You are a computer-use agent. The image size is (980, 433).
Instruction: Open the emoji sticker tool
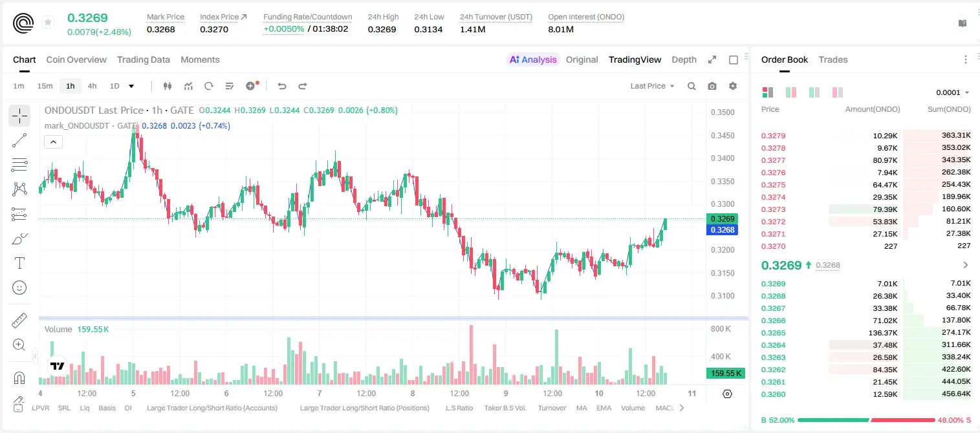(x=19, y=288)
